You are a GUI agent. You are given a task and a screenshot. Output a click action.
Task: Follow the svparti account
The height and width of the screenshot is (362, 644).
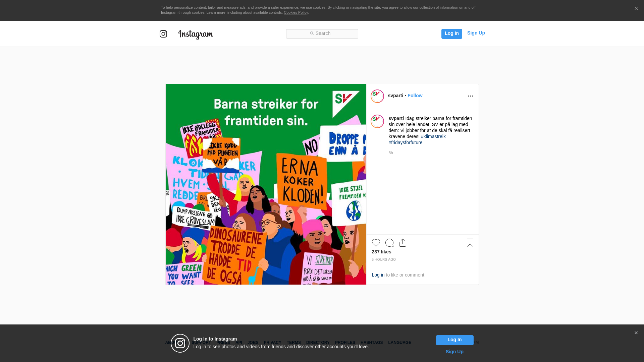415,96
